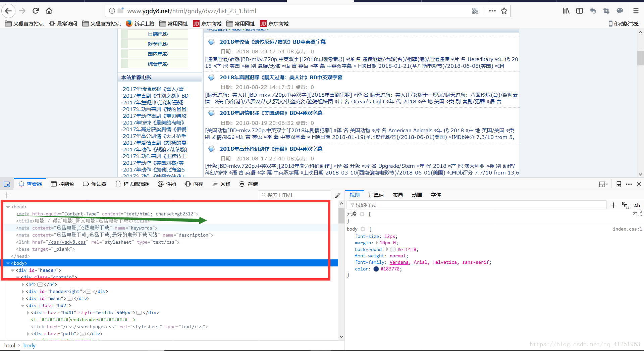Open the 样式编辑器 style editor tab
Viewport: 644px width, 351px height.
click(132, 184)
